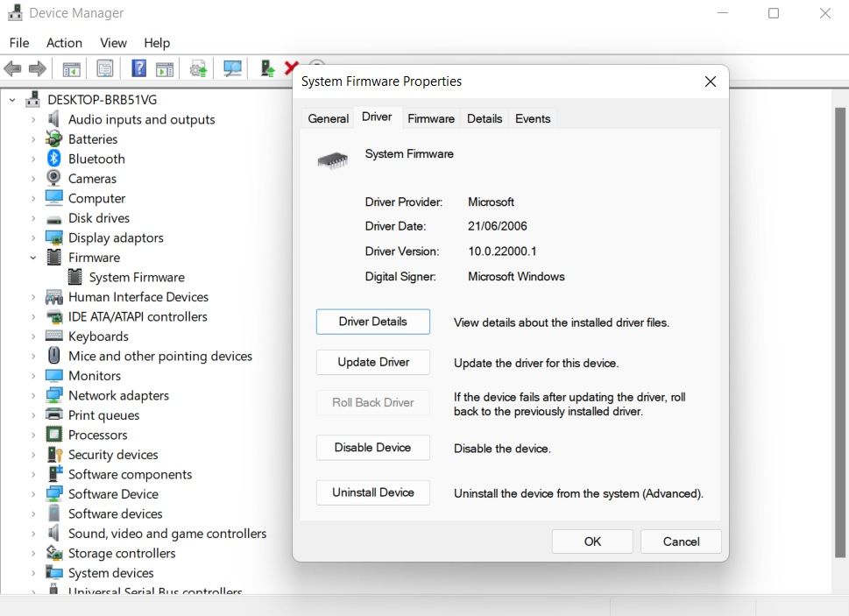Click the Update device driver toolbar icon

pyautogui.click(x=199, y=68)
